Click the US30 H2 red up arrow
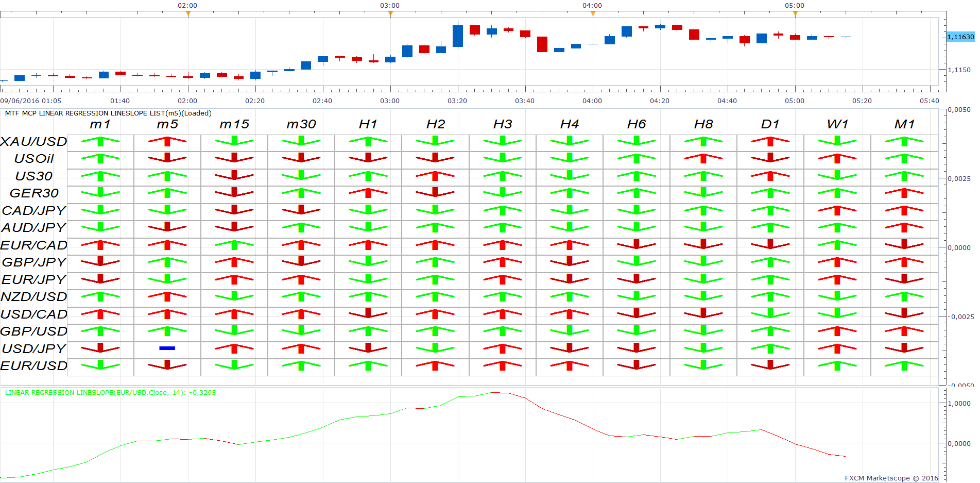This screenshot has height=483, width=980. pos(435,175)
